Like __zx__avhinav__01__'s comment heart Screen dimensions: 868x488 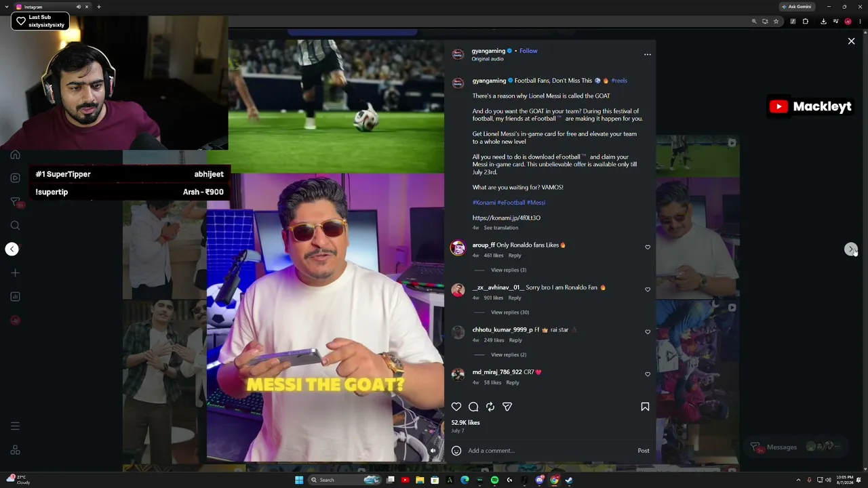(x=648, y=289)
